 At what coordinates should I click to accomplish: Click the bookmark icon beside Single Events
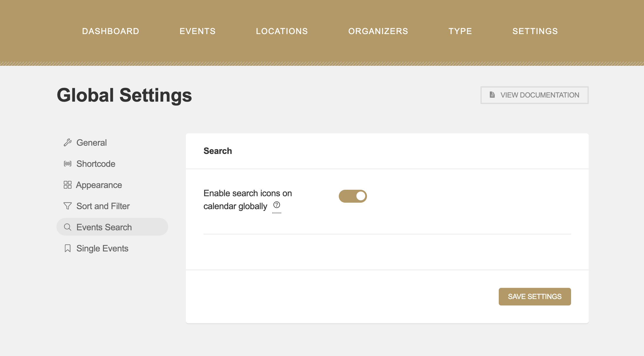pos(68,248)
